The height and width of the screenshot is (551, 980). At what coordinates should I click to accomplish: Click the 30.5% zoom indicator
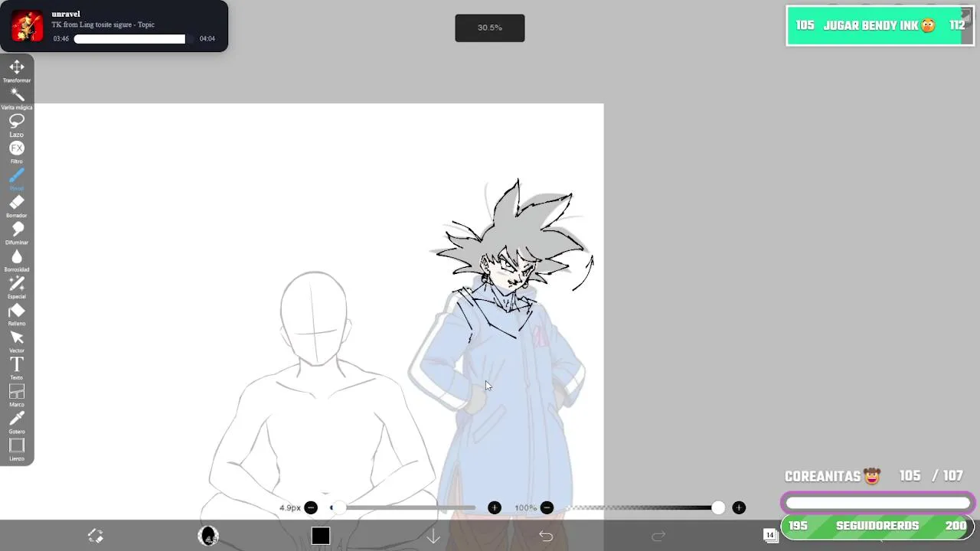tap(490, 28)
